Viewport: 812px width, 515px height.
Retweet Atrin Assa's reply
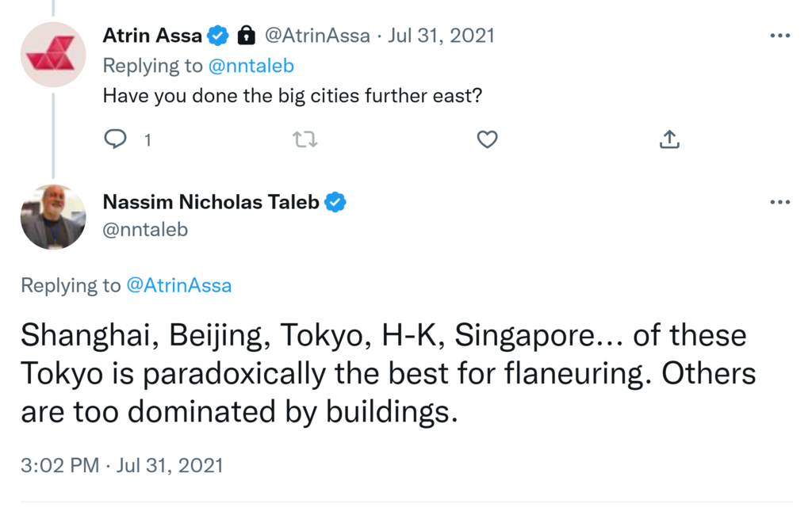[x=305, y=140]
